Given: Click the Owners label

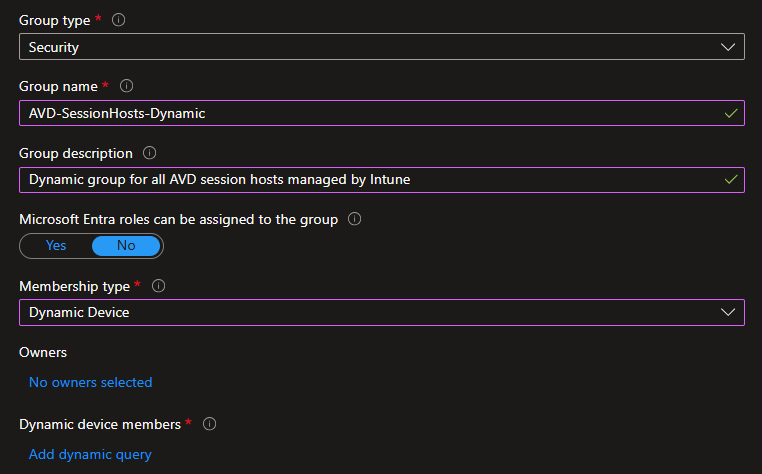Looking at the screenshot, I should coord(43,352).
